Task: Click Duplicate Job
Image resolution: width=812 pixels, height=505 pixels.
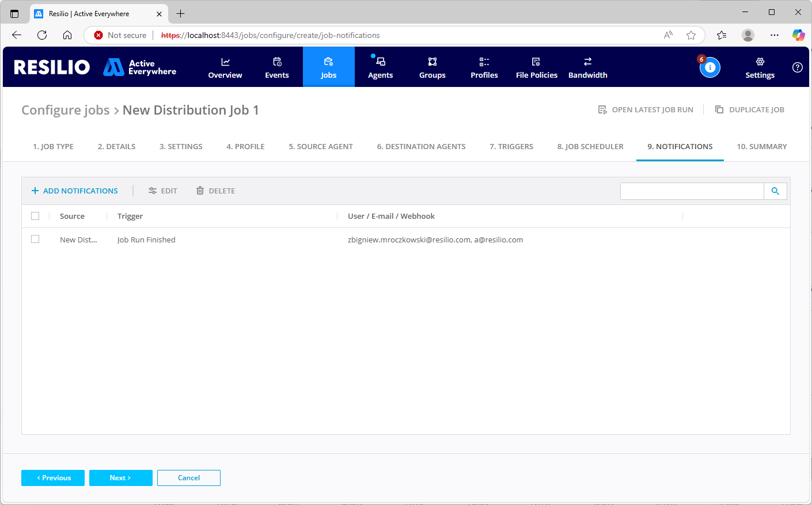Action: pos(750,110)
